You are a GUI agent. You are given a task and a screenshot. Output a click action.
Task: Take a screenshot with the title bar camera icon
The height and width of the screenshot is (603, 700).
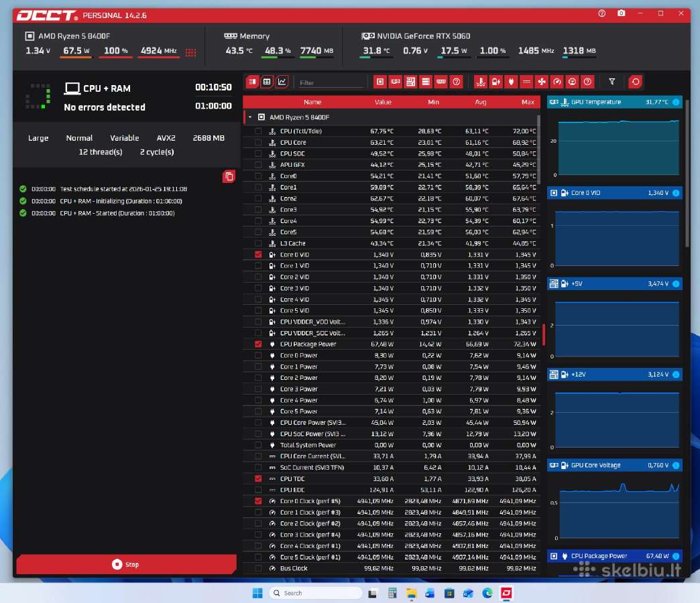pyautogui.click(x=621, y=13)
